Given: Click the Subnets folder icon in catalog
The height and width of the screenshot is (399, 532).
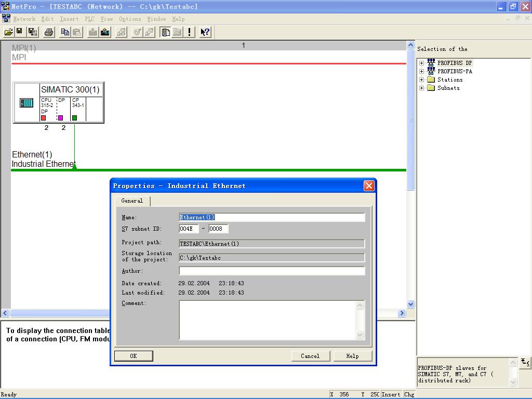Looking at the screenshot, I should (431, 88).
